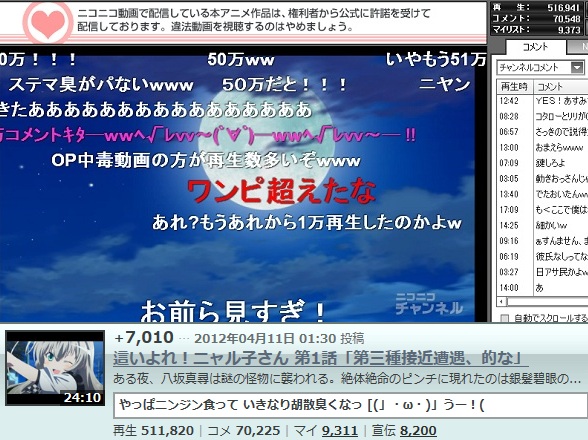Image resolution: width=588 pixels, height=440 pixels.
Task: Click the horizontal scrollbar track of comment list
Action: pyautogui.click(x=547, y=301)
